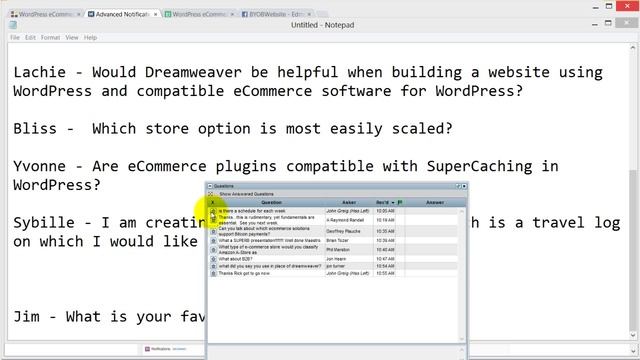Open the Notepad Format menu
640x360 pixels.
(x=50, y=38)
